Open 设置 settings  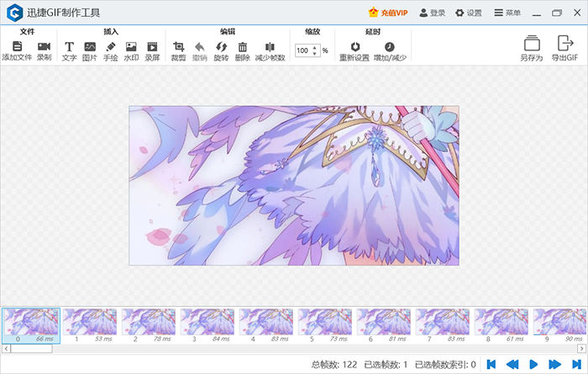469,13
